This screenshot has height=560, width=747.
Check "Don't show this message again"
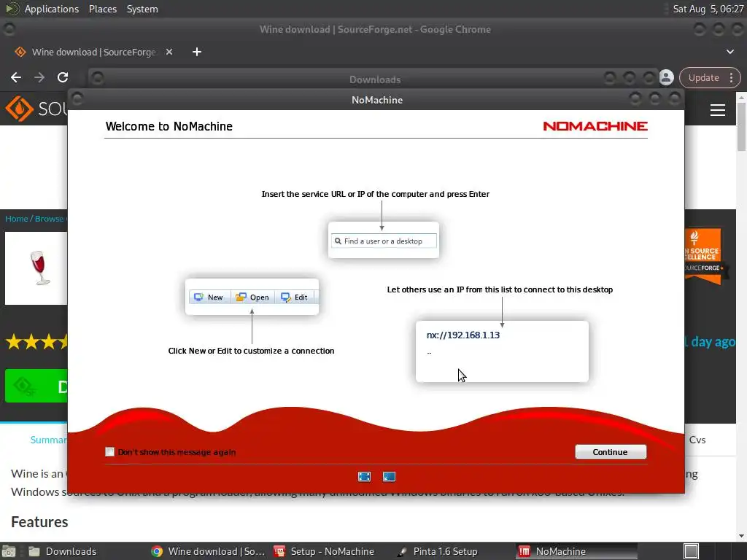110,452
